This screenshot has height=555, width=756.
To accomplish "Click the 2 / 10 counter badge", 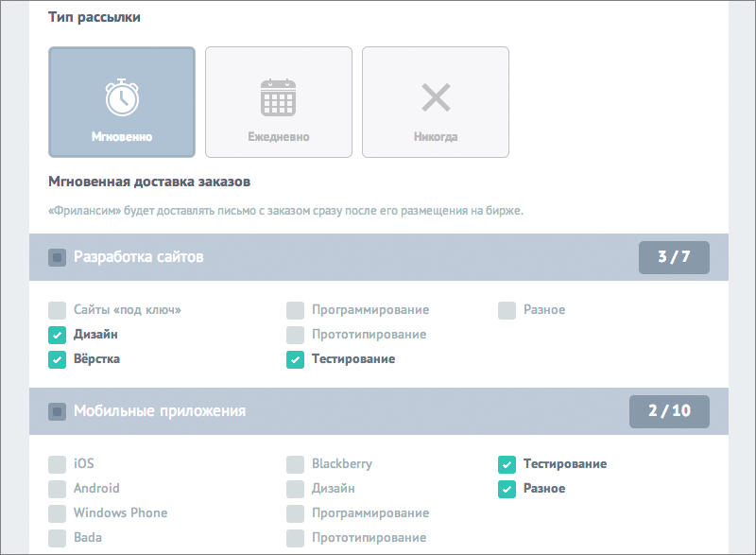I will [668, 411].
